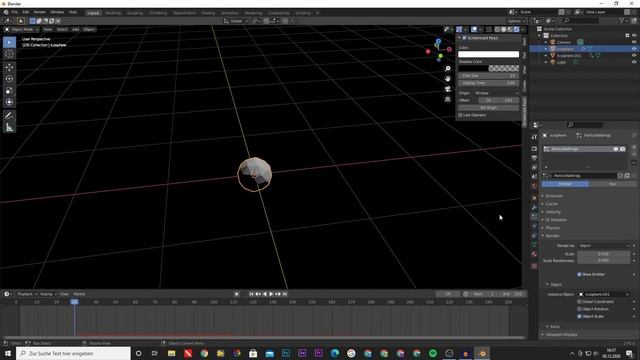Hide the Camera in outliner
Screen dimensions: 640x360
[x=634, y=42]
